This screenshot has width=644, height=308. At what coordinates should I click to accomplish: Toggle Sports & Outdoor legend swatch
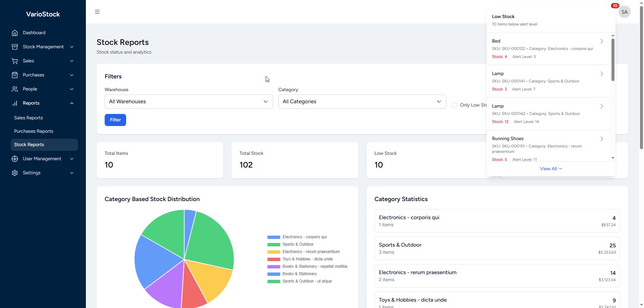(x=274, y=245)
